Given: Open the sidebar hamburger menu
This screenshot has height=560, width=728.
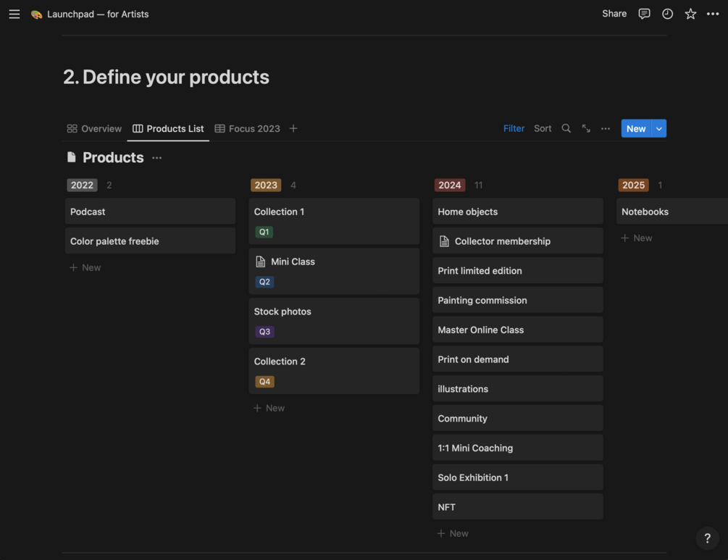Looking at the screenshot, I should pyautogui.click(x=14, y=14).
